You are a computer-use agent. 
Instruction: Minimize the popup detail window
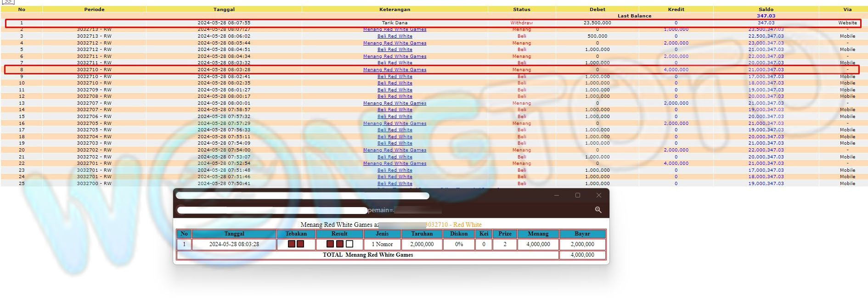click(x=557, y=195)
